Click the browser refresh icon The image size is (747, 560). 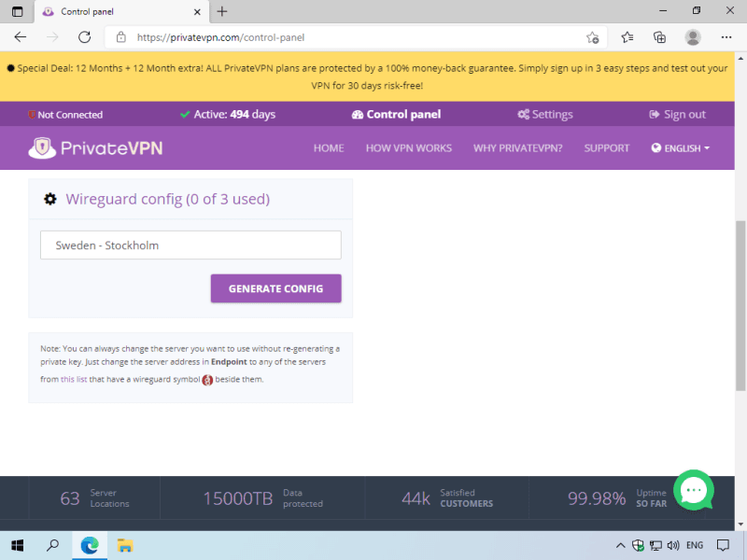pyautogui.click(x=84, y=37)
